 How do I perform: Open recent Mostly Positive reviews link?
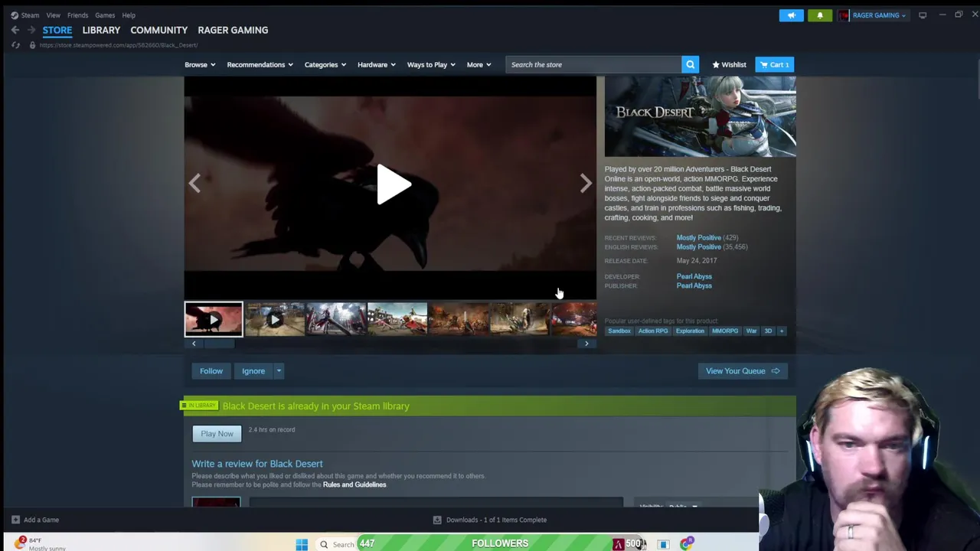[x=698, y=237]
